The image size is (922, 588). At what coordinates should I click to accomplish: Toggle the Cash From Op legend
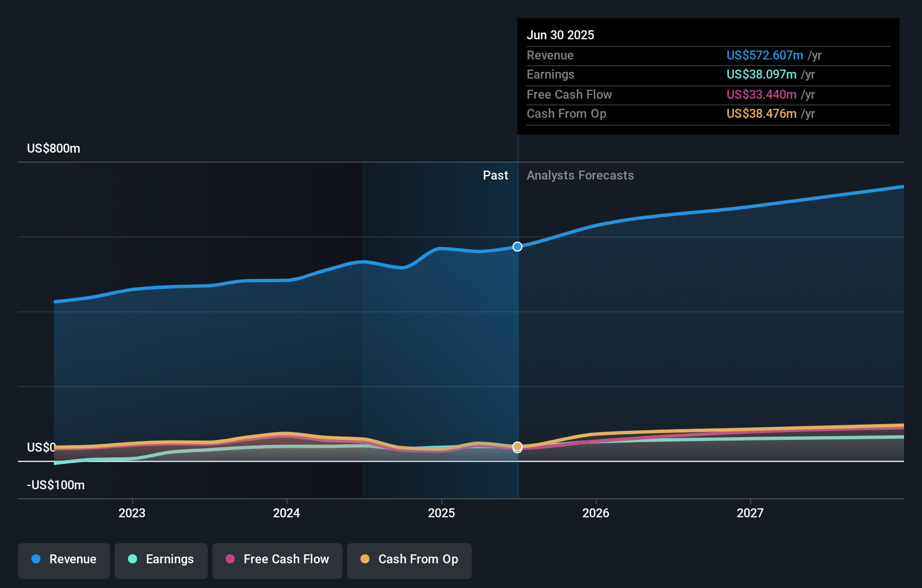[x=409, y=561]
